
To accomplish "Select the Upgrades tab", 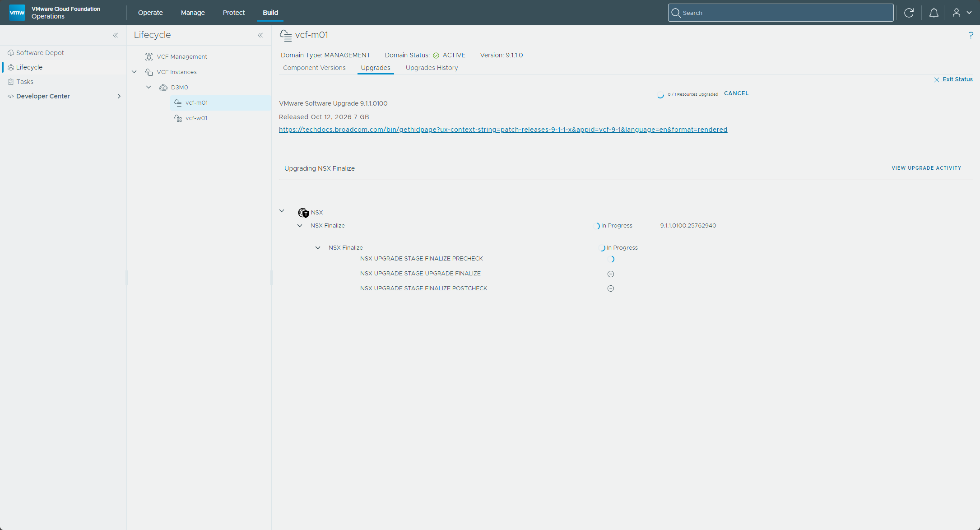I will (x=376, y=68).
